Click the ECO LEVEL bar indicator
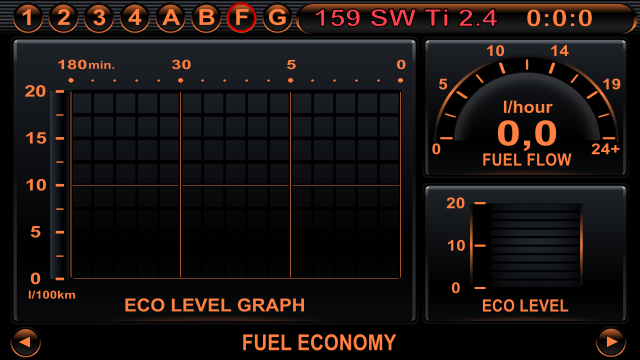This screenshot has height=360, width=640. click(527, 245)
